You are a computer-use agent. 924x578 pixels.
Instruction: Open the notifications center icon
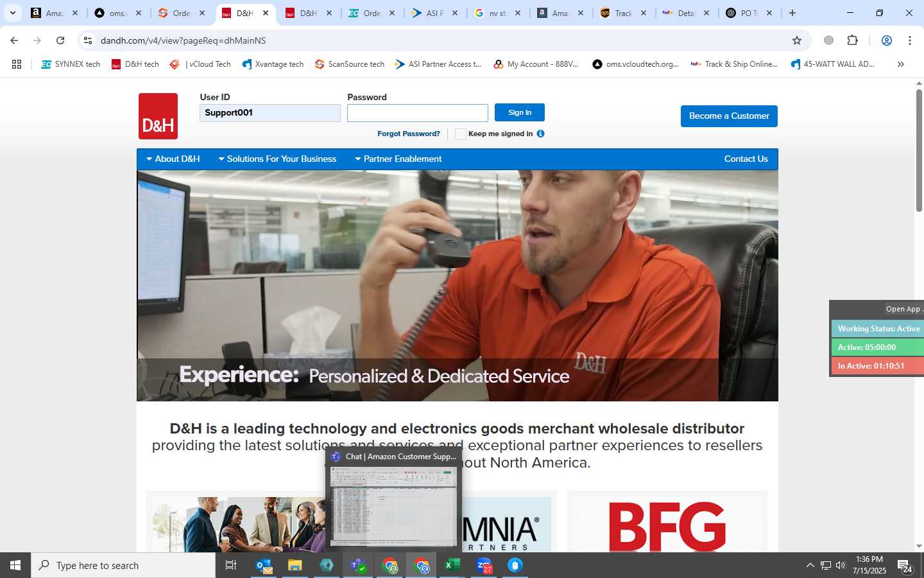click(905, 566)
